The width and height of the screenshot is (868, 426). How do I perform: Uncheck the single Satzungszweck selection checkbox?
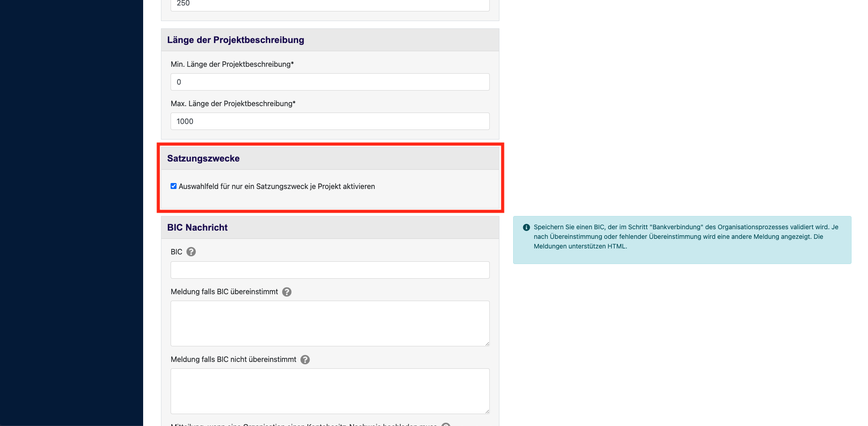point(174,186)
